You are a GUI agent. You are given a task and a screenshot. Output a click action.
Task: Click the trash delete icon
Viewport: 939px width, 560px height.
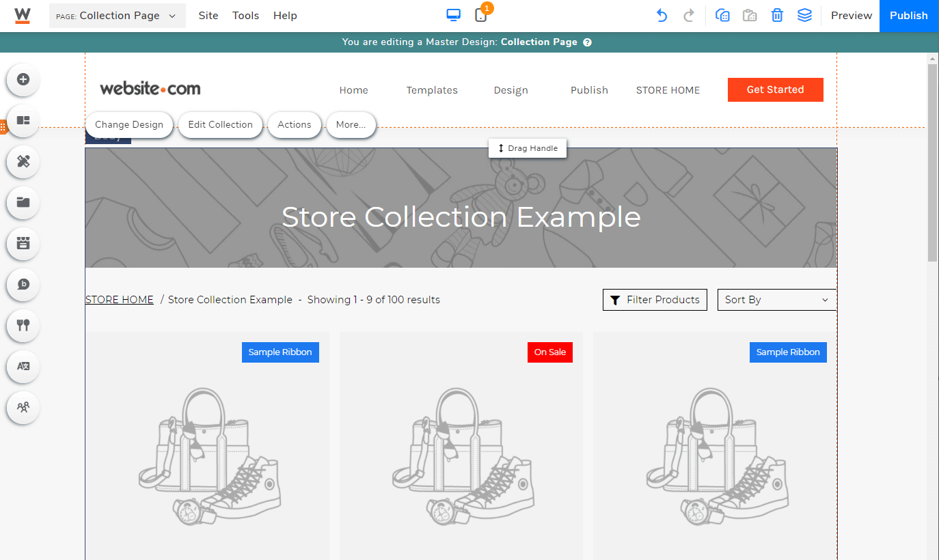pyautogui.click(x=777, y=15)
